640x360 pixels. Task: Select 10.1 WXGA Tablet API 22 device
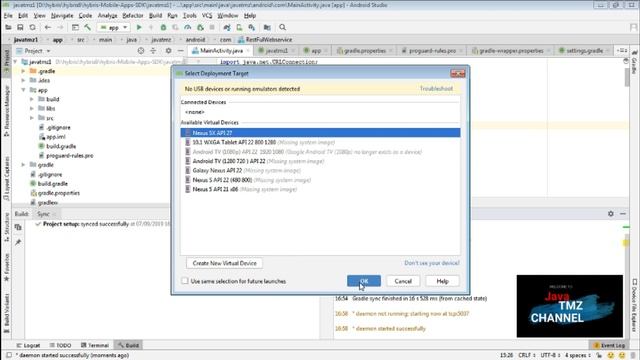click(320, 142)
